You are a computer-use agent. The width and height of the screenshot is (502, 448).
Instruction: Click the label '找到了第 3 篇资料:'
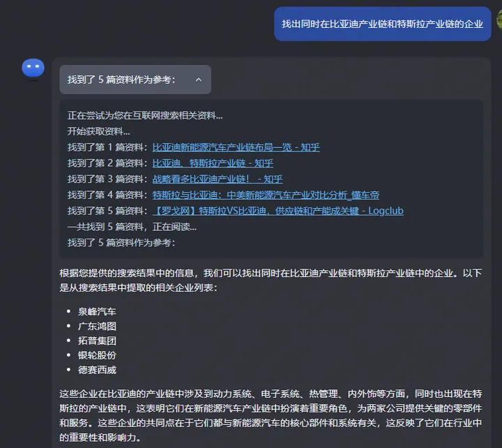click(107, 179)
